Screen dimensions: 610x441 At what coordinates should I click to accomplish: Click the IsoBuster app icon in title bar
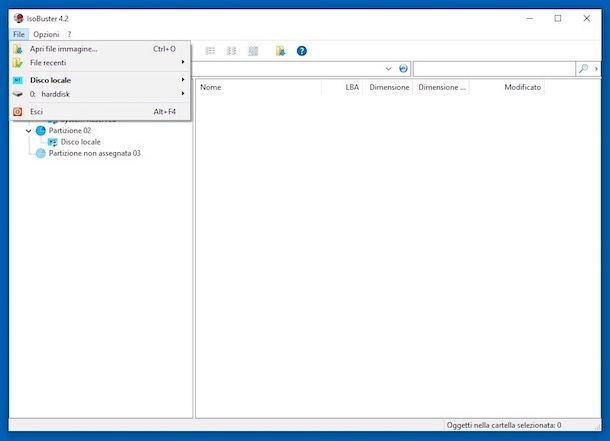18,18
